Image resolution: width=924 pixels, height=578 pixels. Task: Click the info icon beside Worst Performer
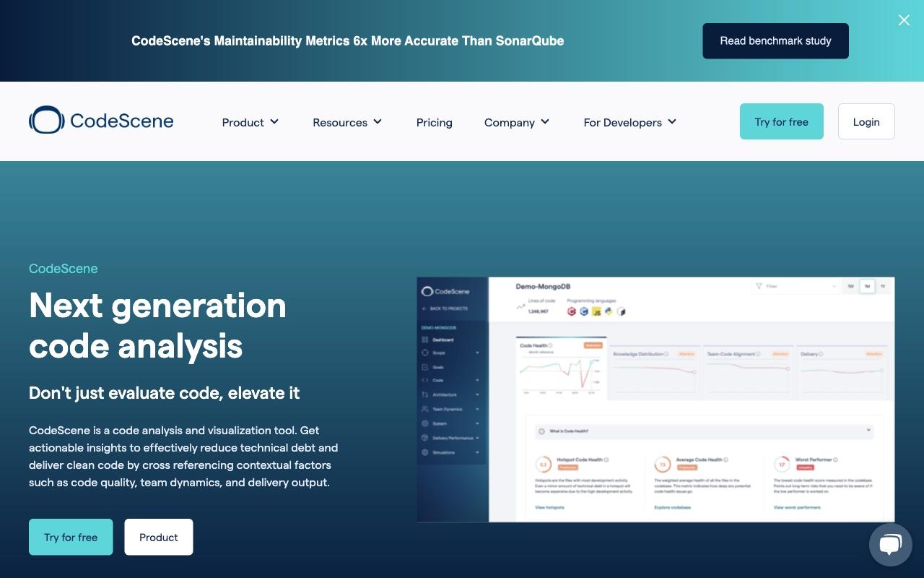pos(836,460)
